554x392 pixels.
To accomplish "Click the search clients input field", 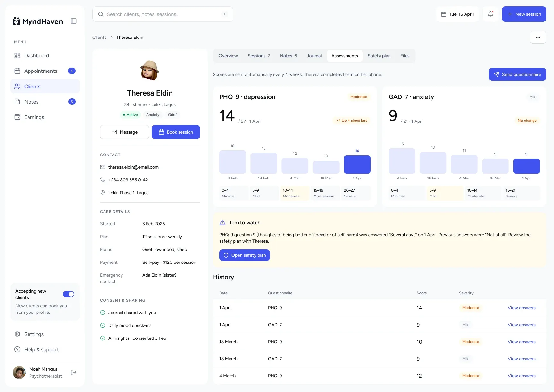I will pyautogui.click(x=163, y=14).
